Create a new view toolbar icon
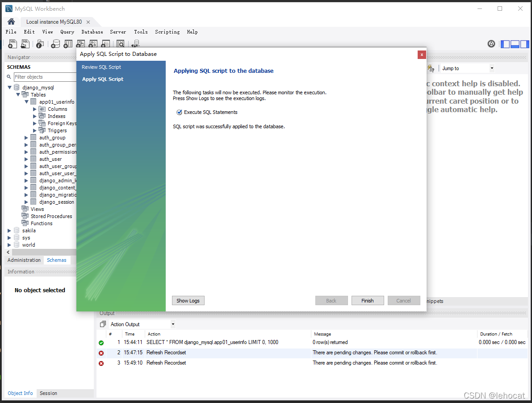 pyautogui.click(x=80, y=44)
